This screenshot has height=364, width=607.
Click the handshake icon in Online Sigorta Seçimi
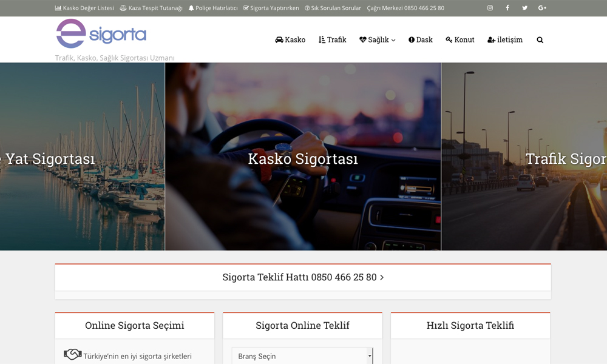(72, 354)
